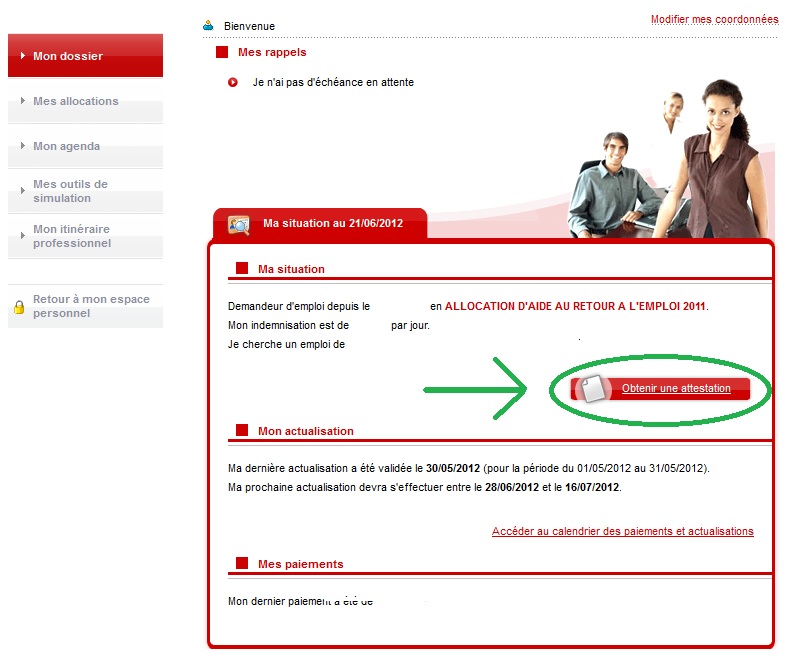The image size is (809, 660).
Task: Click the magnifier icon on the Ma situation tab
Action: click(239, 224)
